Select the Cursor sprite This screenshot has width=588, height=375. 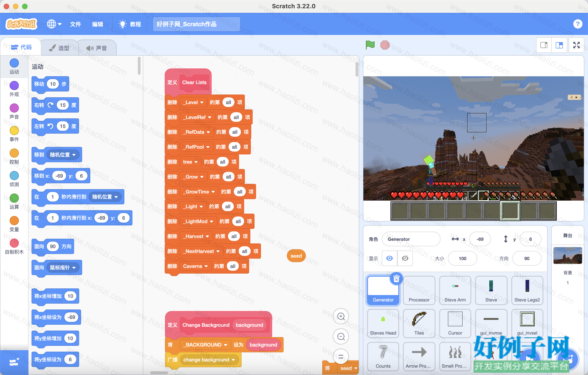coord(455,323)
